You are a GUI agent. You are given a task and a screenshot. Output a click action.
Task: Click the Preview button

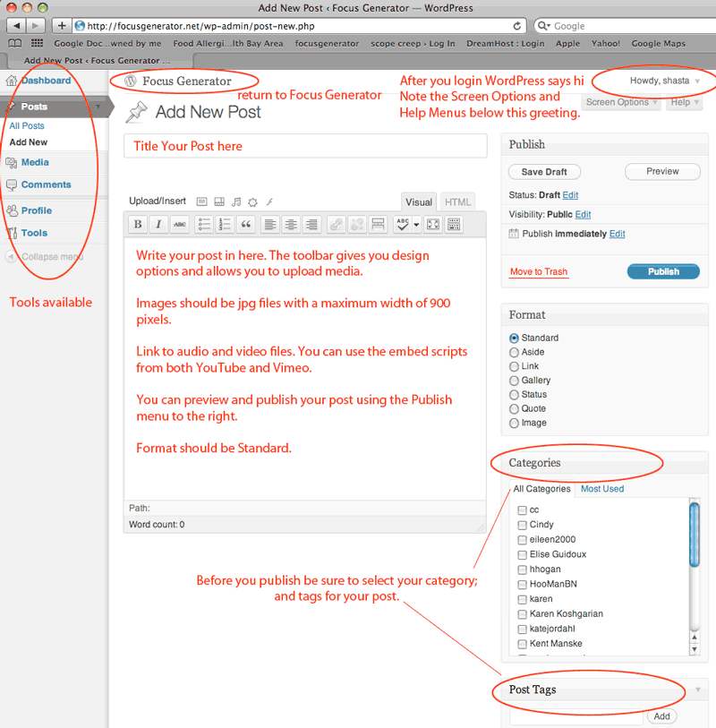pyautogui.click(x=662, y=171)
